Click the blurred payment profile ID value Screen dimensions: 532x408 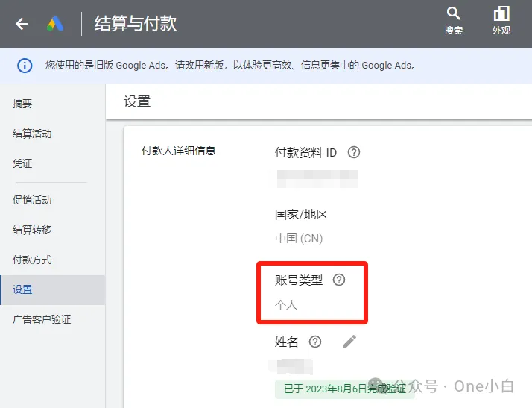coord(317,179)
